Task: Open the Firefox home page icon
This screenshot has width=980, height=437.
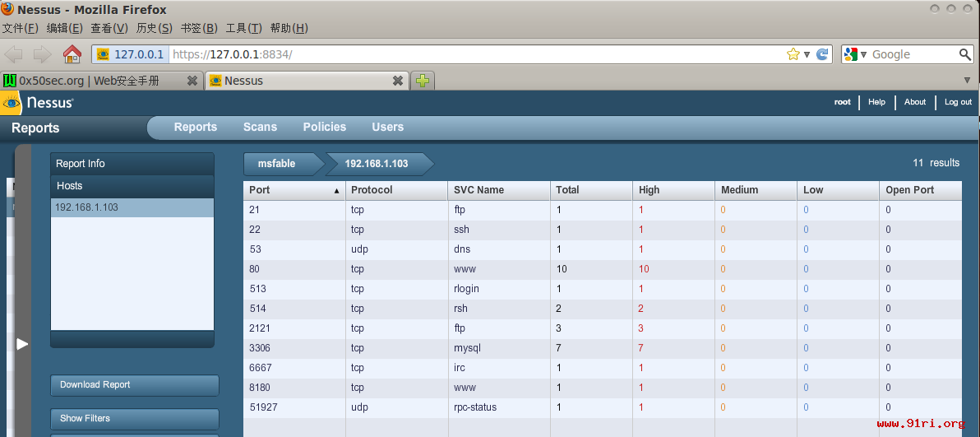Action: click(x=72, y=54)
